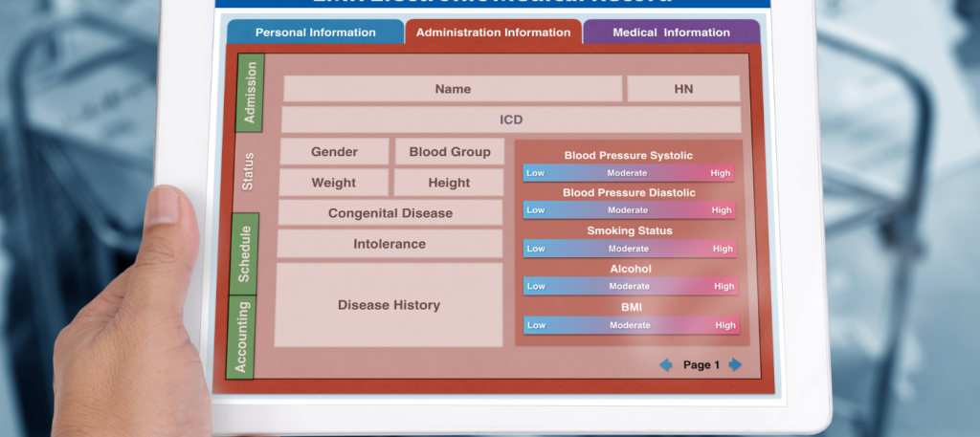Click the Blood Group field
Image resolution: width=980 pixels, height=437 pixels.
[x=449, y=152]
